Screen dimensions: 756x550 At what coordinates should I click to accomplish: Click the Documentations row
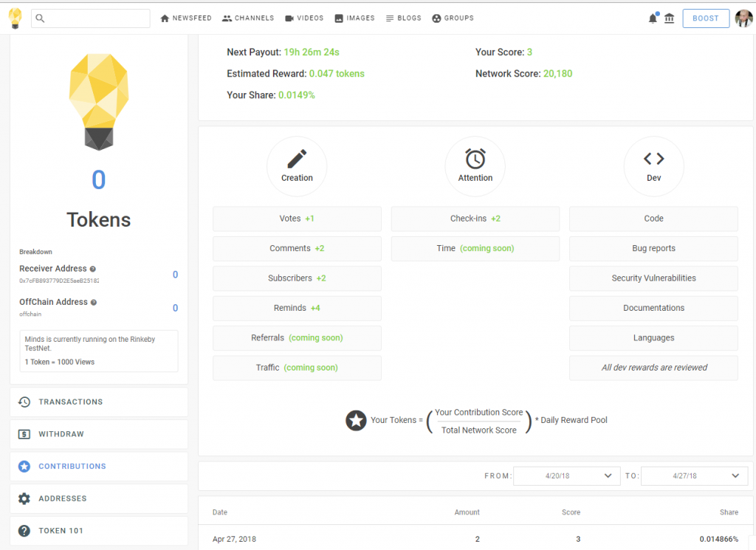pos(654,309)
